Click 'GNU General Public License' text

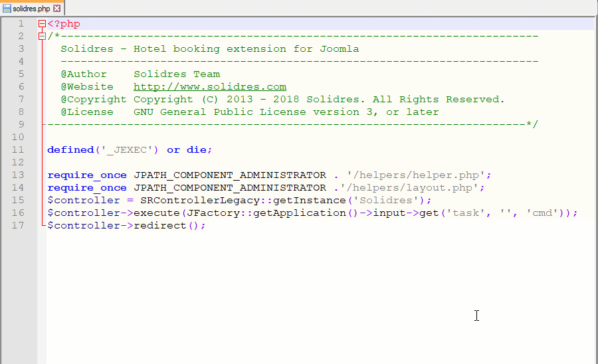pyautogui.click(x=220, y=112)
